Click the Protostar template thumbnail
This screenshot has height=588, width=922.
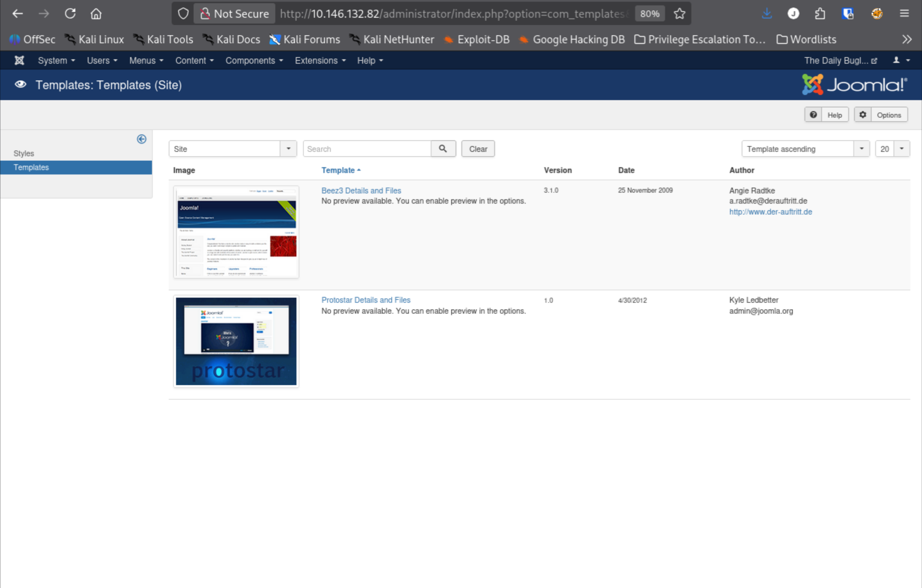point(236,341)
